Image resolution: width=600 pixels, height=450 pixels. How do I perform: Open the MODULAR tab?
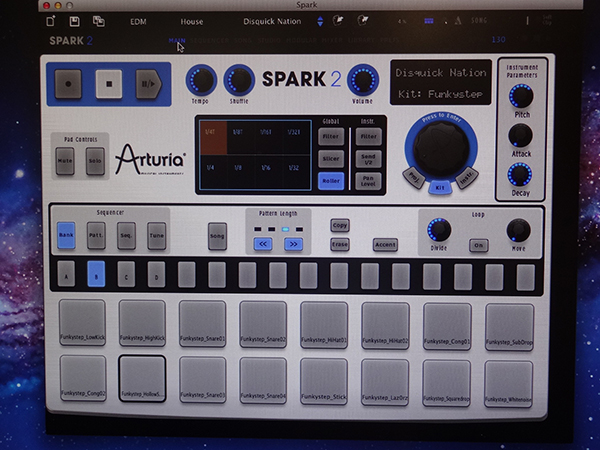point(302,40)
